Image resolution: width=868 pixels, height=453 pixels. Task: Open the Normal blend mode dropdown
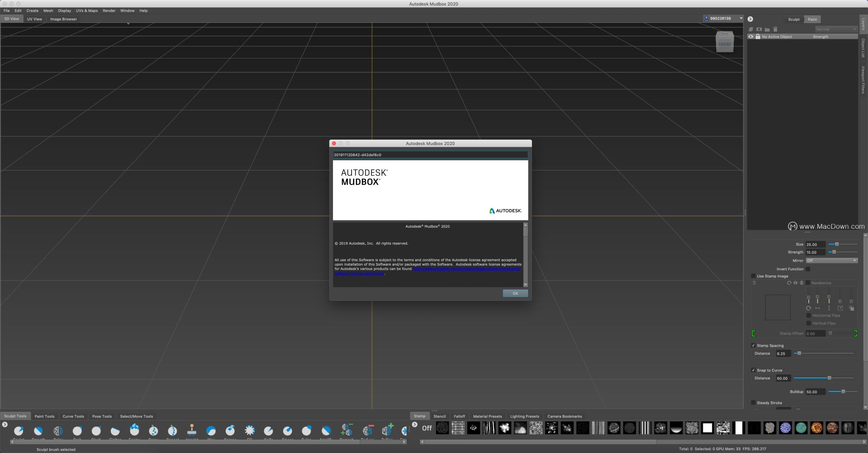tap(836, 29)
